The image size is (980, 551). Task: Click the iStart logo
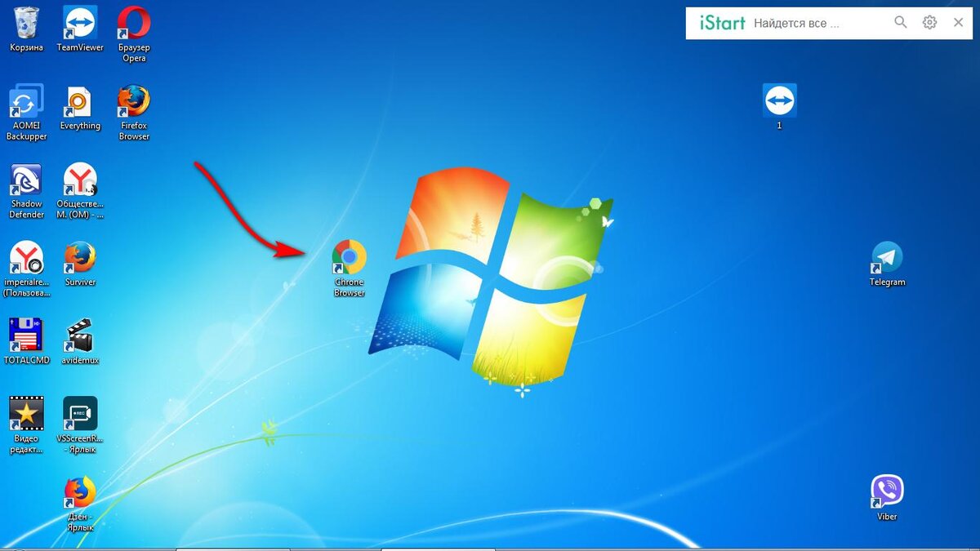(x=722, y=23)
